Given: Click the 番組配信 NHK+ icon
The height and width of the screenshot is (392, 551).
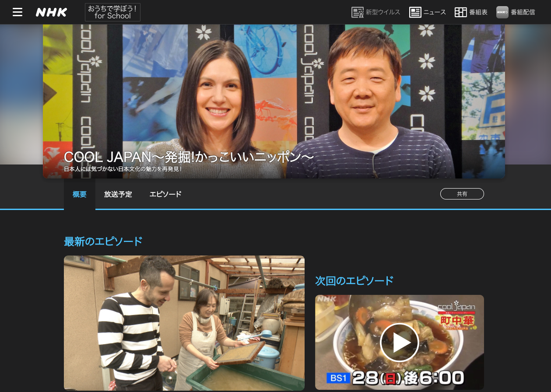Looking at the screenshot, I should (x=502, y=12).
